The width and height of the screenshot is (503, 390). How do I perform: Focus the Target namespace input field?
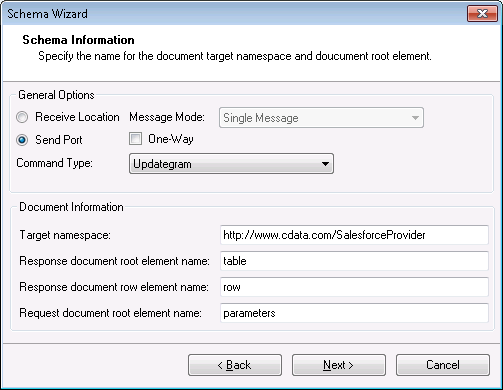click(354, 235)
